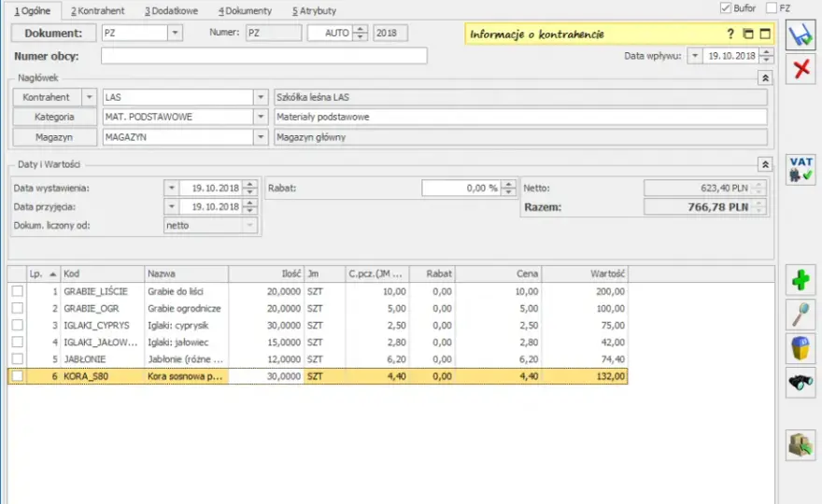Maximize the contractor info panel
Screen dimensions: 822x504
click(765, 34)
